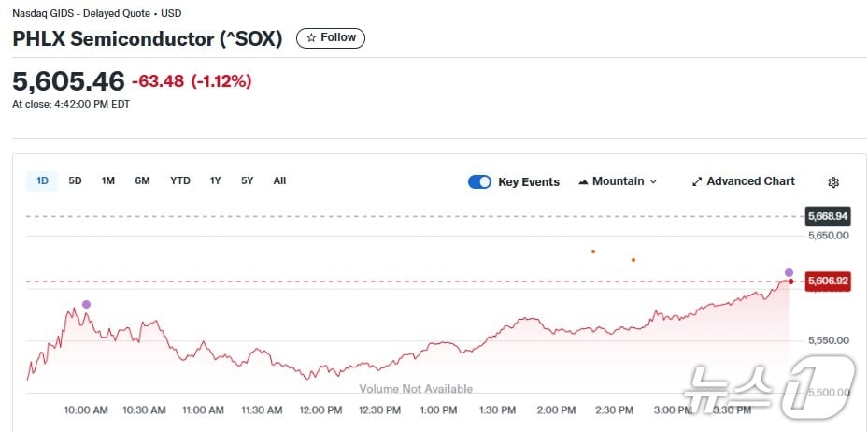Select the 1D time range tab
868x432 pixels.
pyautogui.click(x=43, y=180)
